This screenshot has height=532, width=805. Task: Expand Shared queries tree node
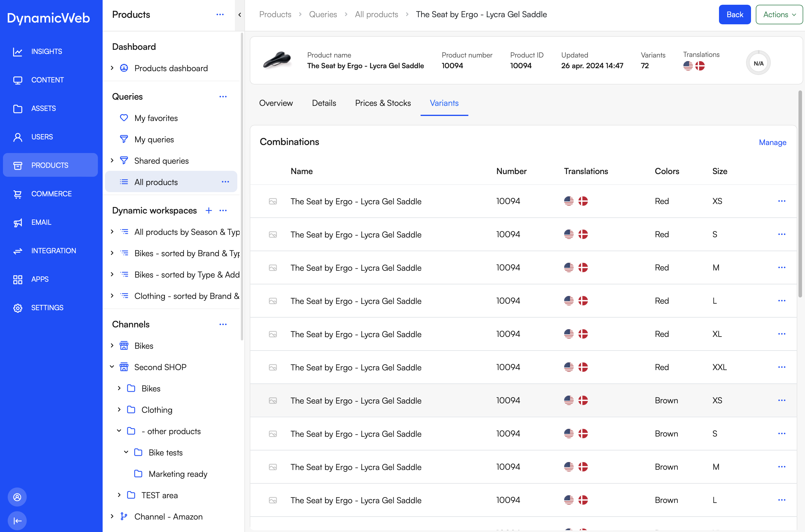point(112,160)
